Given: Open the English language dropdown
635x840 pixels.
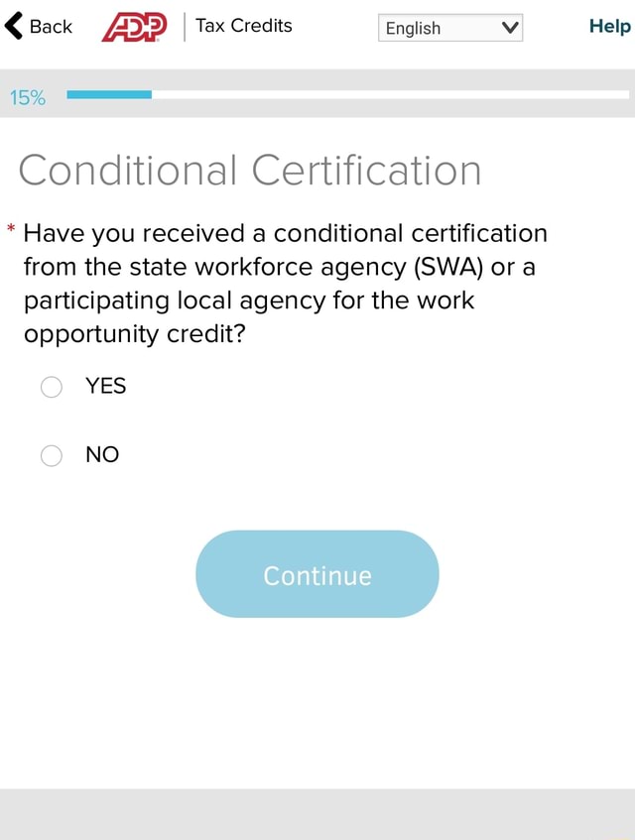Looking at the screenshot, I should pyautogui.click(x=449, y=28).
